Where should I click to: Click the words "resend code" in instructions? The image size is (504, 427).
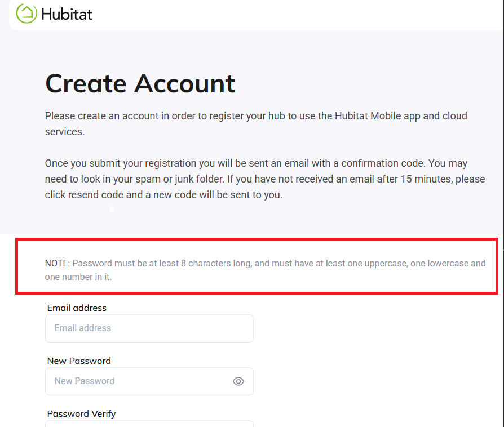point(94,195)
